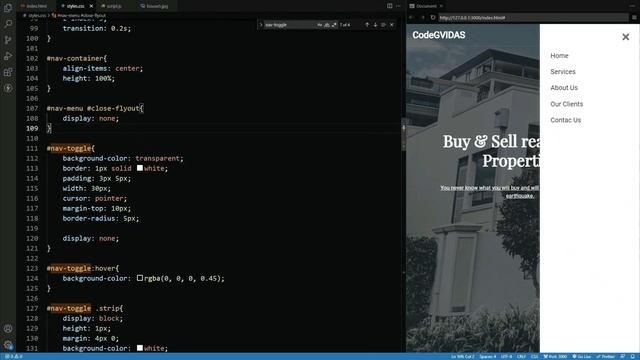
Task: Open the Services link in flyout menu
Action: pos(563,71)
